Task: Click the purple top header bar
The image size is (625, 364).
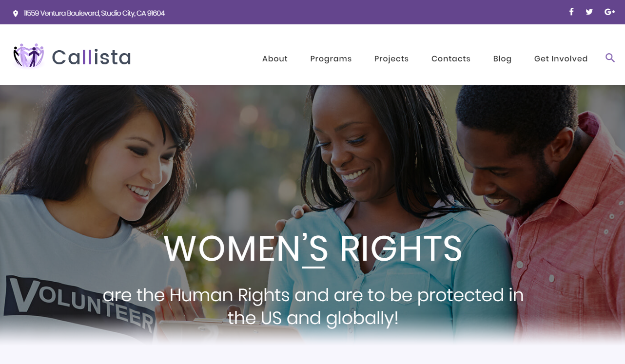Action: coord(312,12)
